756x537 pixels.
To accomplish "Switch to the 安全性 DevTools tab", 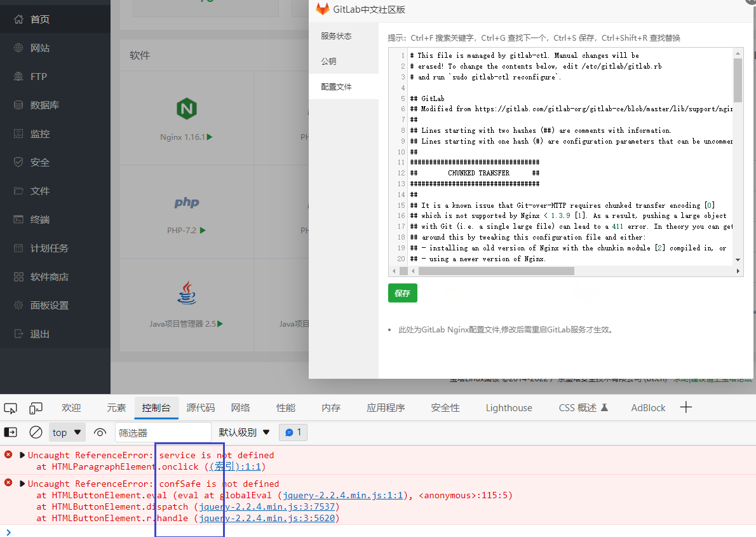I will click(x=445, y=408).
